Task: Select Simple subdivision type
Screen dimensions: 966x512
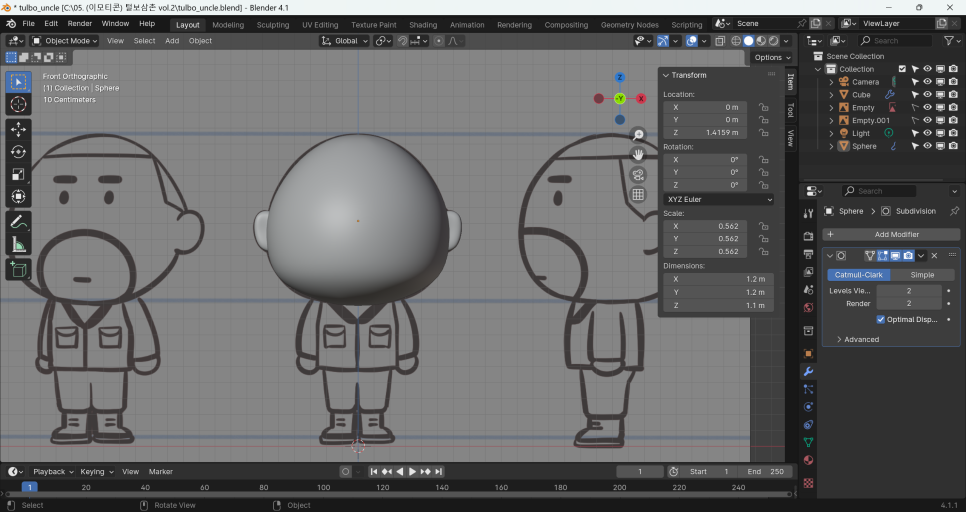Action: [x=922, y=275]
